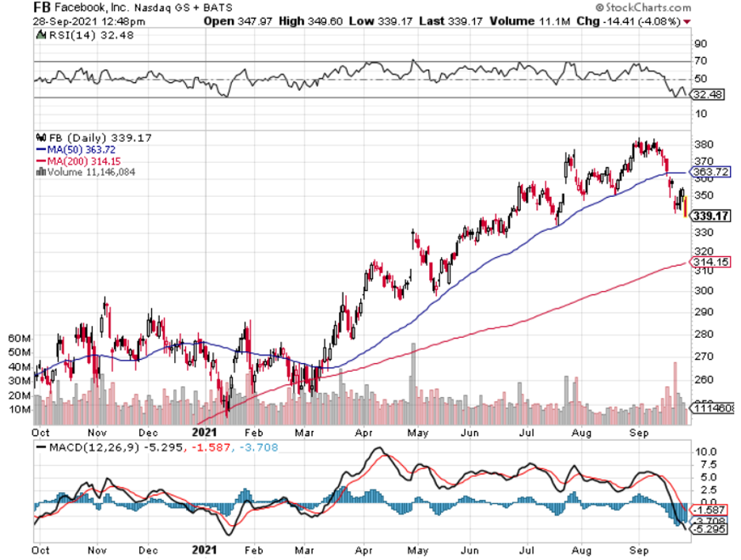The height and width of the screenshot is (560, 741).
Task: Click the Apr label under the price panel
Action: click(x=364, y=433)
